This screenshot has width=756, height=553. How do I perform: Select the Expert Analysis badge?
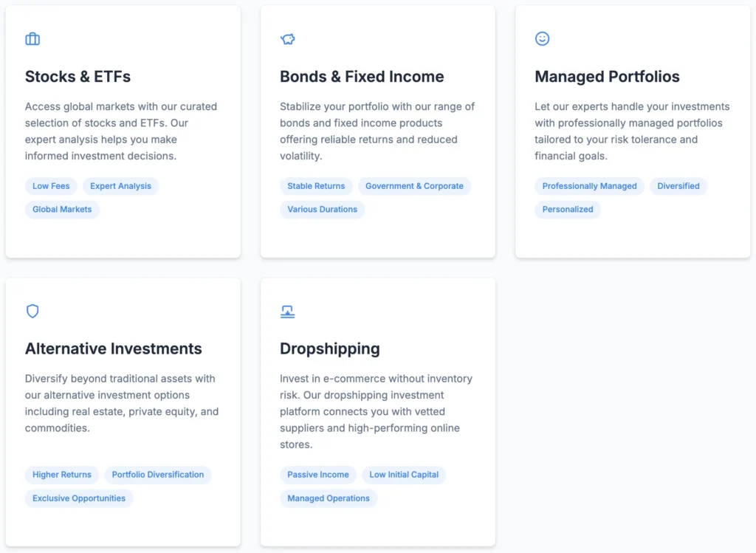coord(120,186)
